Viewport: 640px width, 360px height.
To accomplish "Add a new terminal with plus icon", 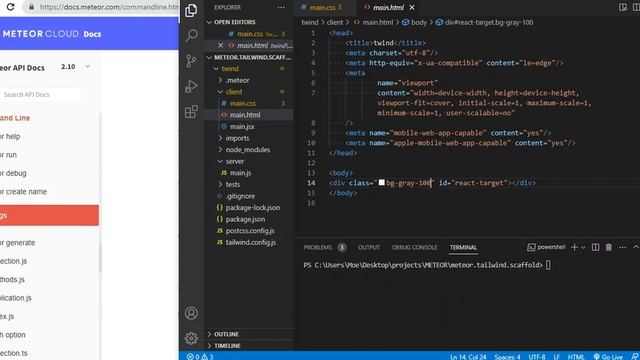I will coord(574,247).
